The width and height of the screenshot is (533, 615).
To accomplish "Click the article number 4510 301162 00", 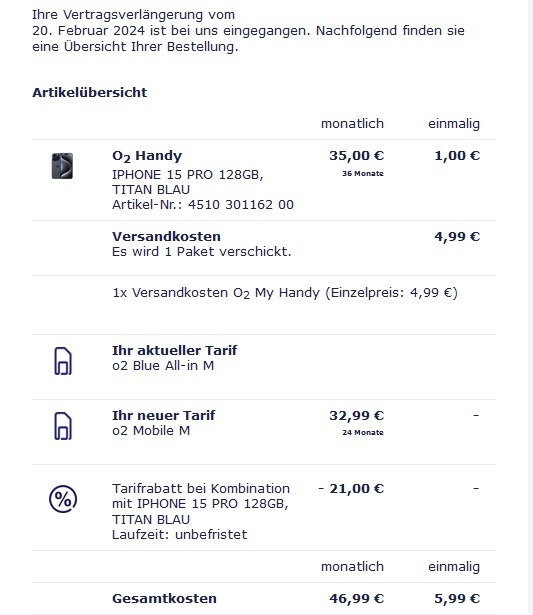I will [x=241, y=205].
